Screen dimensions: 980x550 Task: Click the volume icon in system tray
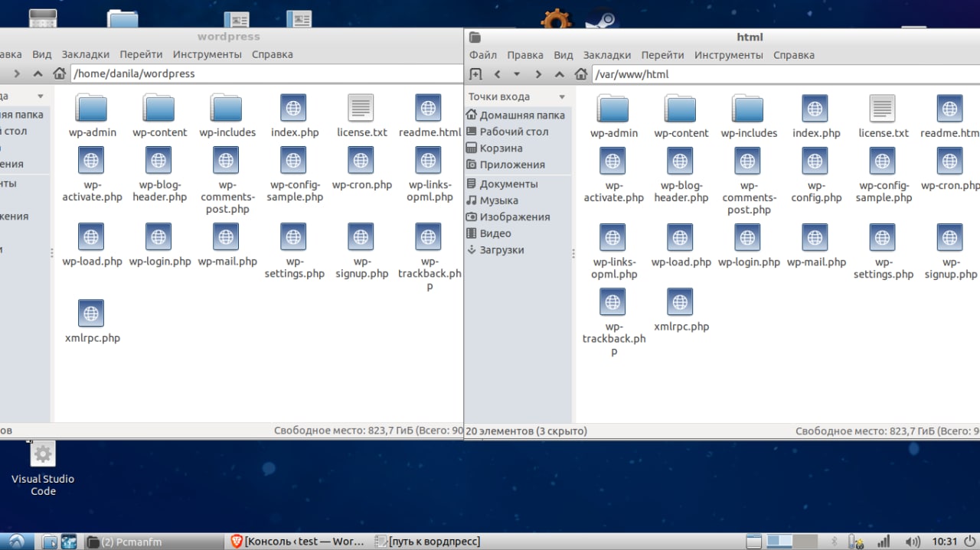913,542
